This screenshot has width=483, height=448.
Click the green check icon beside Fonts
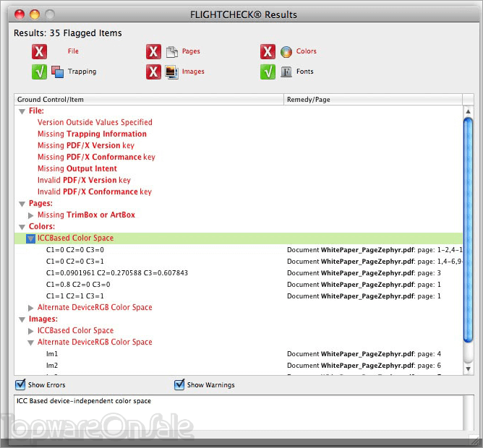click(x=268, y=72)
